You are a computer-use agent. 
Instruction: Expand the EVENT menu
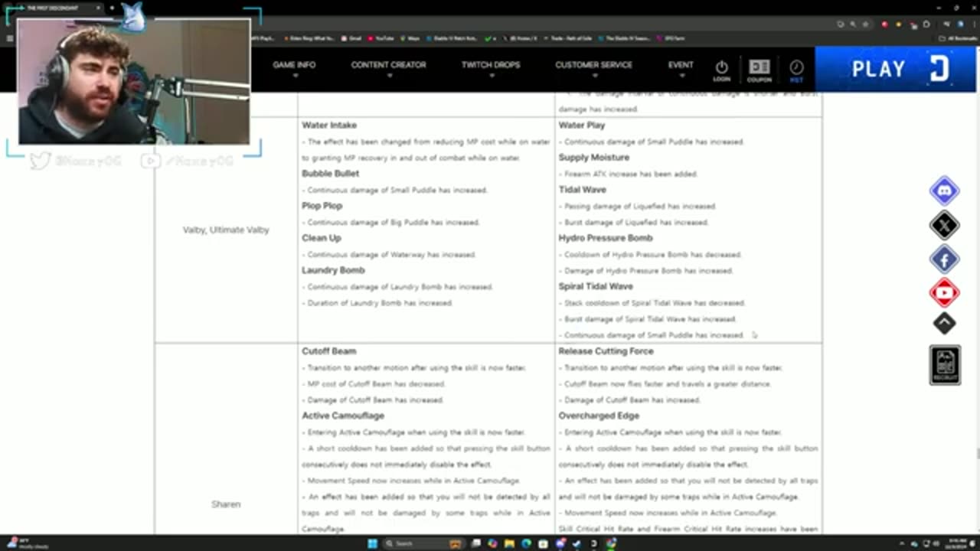click(681, 65)
